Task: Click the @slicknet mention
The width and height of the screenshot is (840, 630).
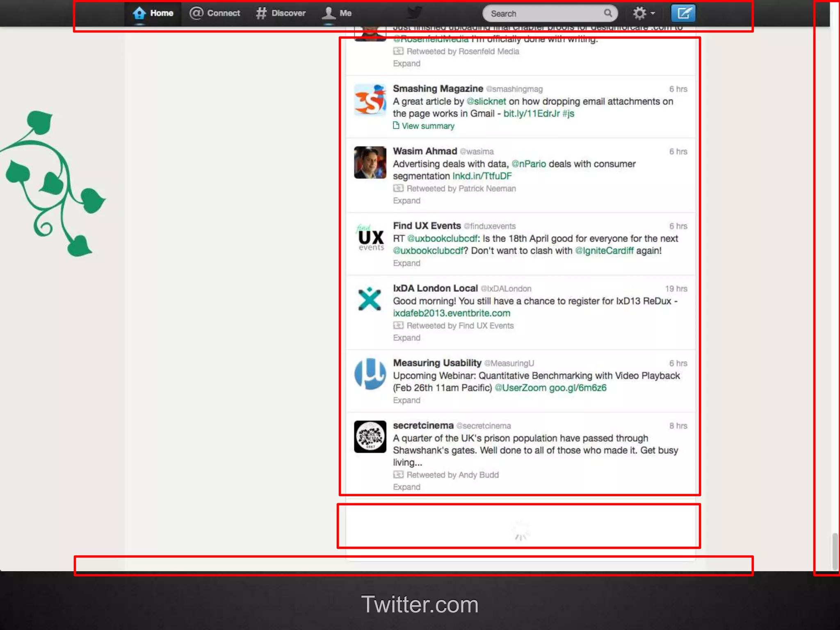Action: coord(486,101)
